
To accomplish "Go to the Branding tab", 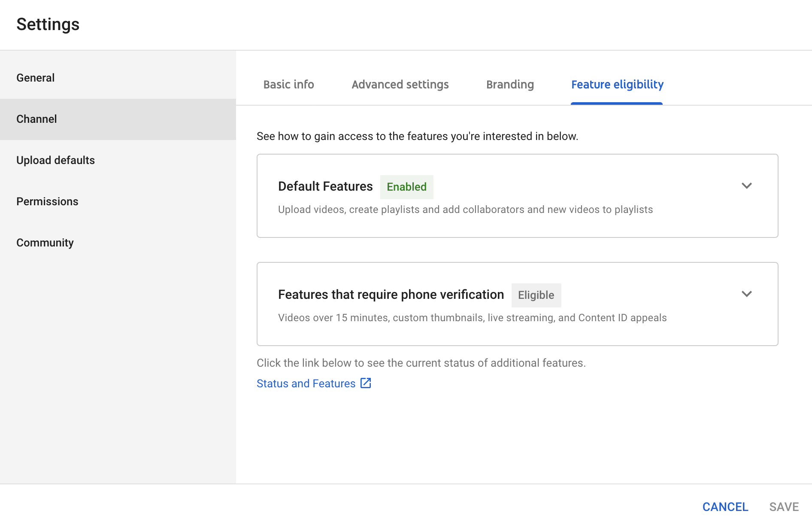I will click(510, 85).
